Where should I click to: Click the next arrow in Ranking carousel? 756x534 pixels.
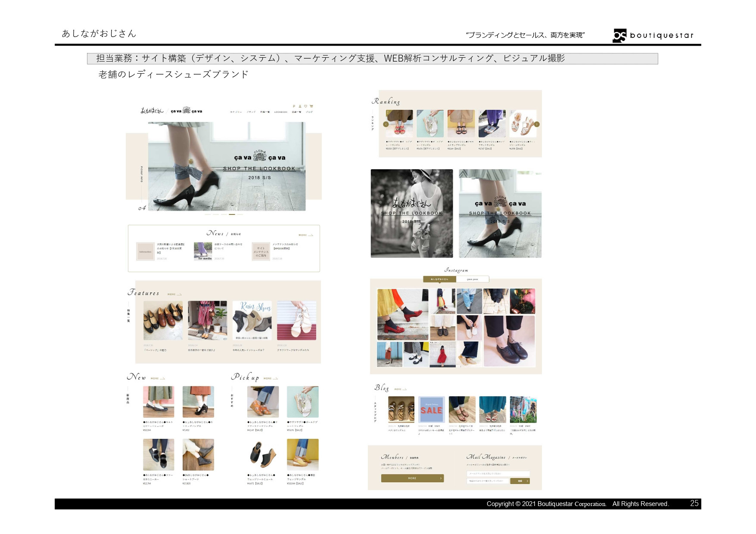537,124
